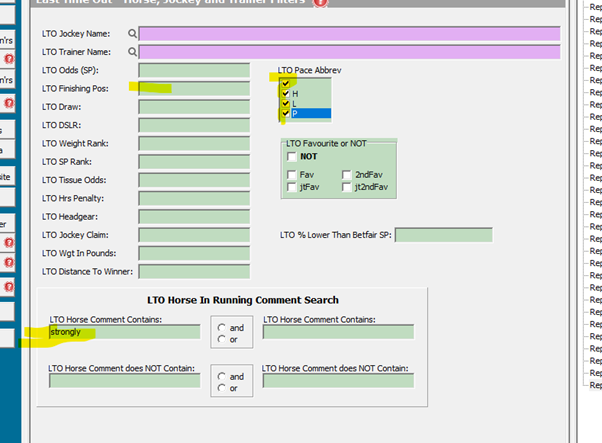Viewport: 602px width, 443px height.
Task: Tick the NOT checkbox under LTO Favourite
Action: tap(292, 156)
